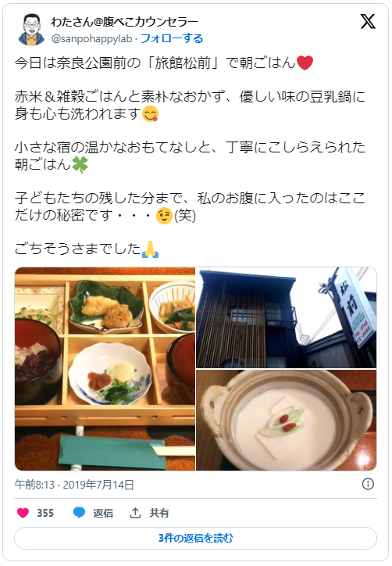Click the 共有 share label
Screen dimensions: 392x566
coord(159,513)
